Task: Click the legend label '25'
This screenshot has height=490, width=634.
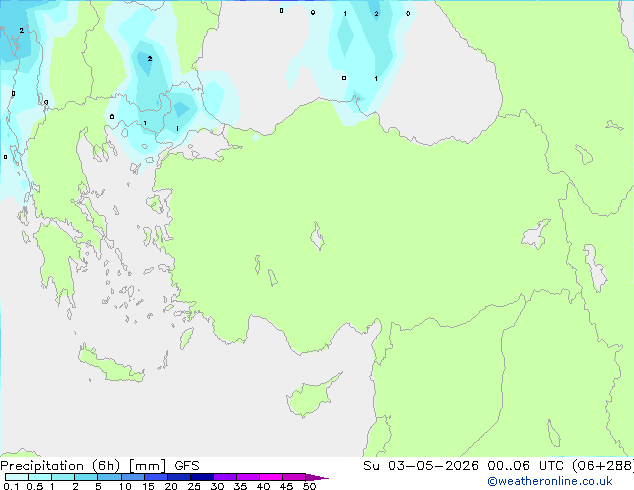Action: pyautogui.click(x=194, y=486)
